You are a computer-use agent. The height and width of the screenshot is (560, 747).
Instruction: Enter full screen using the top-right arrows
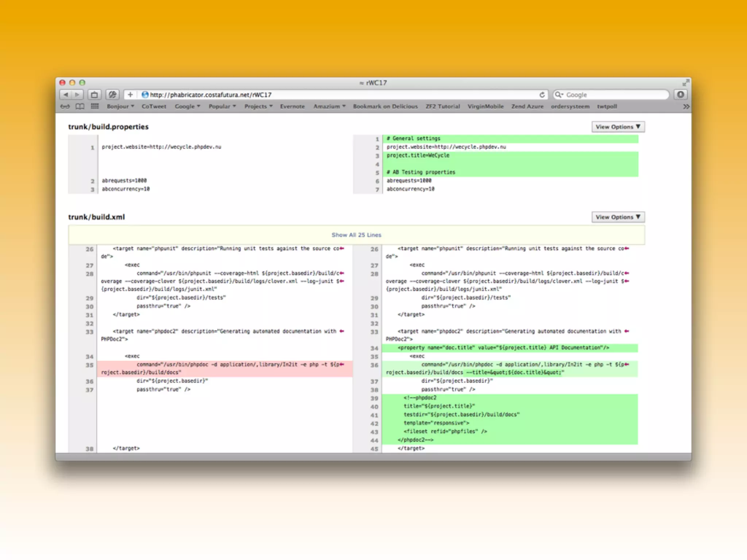click(686, 83)
